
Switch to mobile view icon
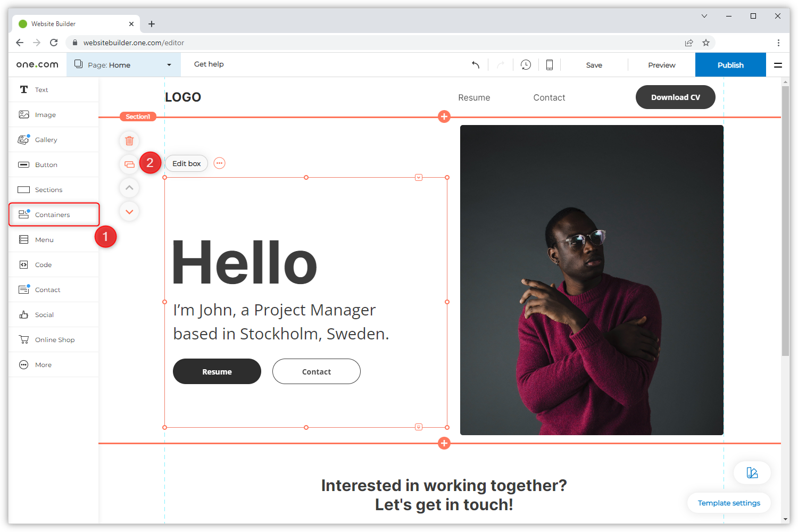pyautogui.click(x=550, y=65)
